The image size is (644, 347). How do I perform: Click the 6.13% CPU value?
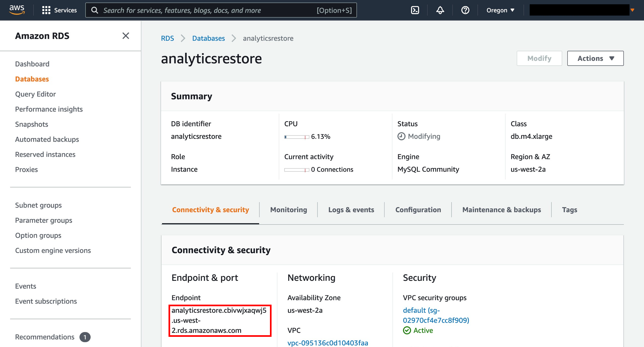pyautogui.click(x=321, y=136)
